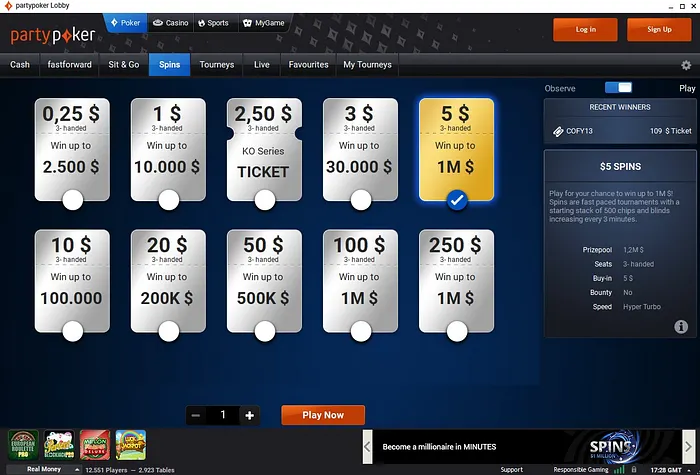Select the 2,50 $ KO Series ticket
Viewport: 700px width, 475px height.
[264, 150]
